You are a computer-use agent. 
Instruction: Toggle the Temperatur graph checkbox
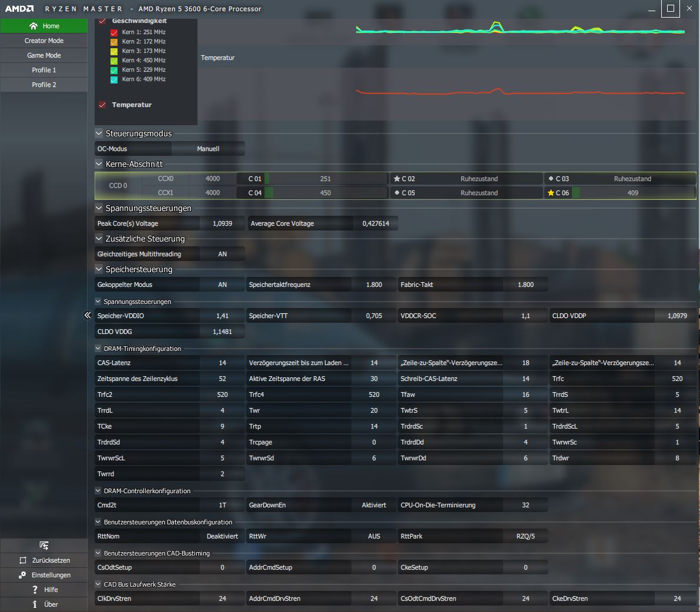102,105
